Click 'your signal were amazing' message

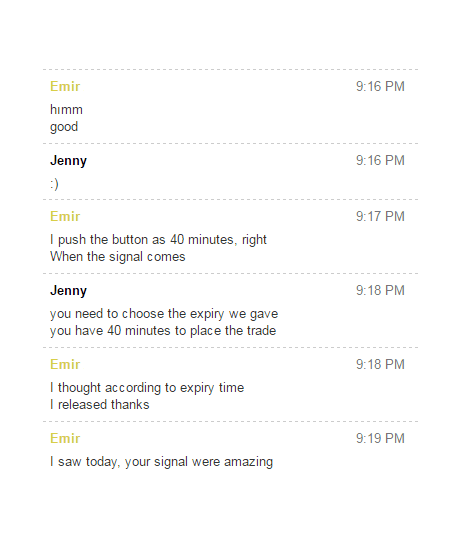(162, 462)
